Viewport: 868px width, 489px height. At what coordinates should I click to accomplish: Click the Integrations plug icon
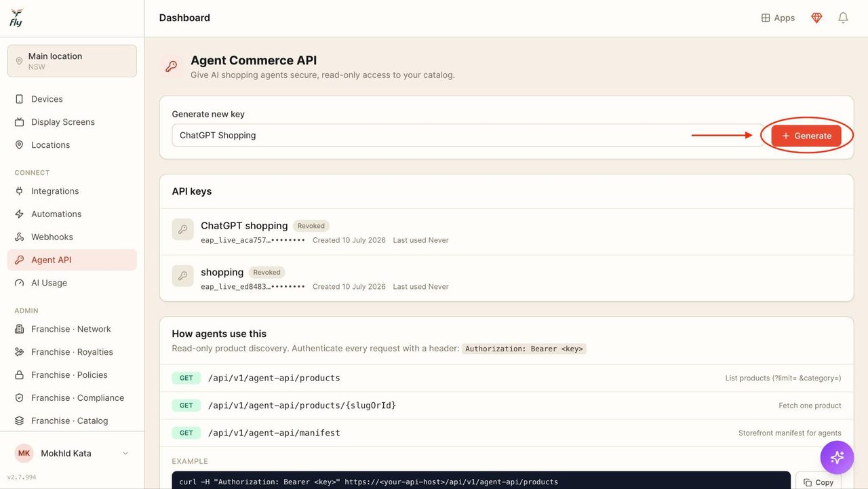tap(19, 191)
